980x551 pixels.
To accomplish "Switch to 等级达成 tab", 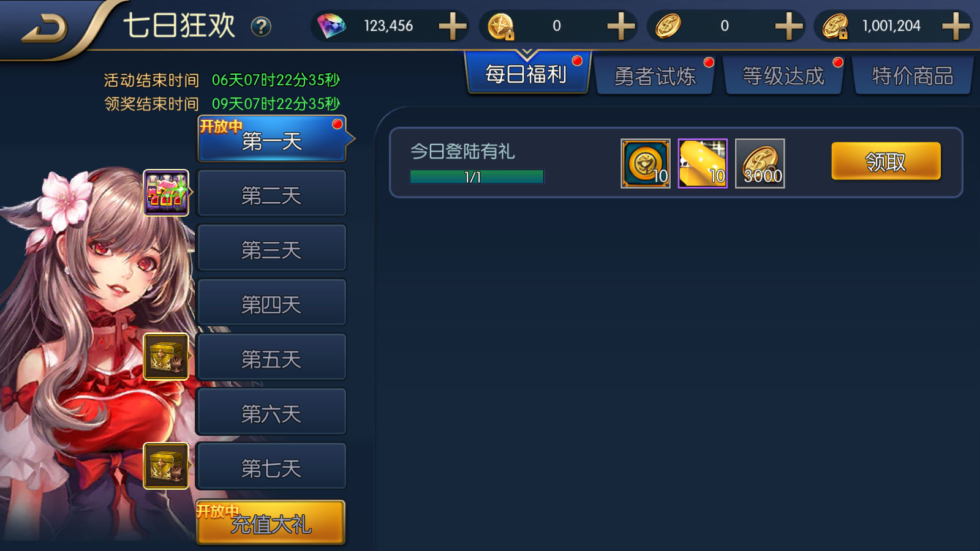I will pyautogui.click(x=783, y=76).
